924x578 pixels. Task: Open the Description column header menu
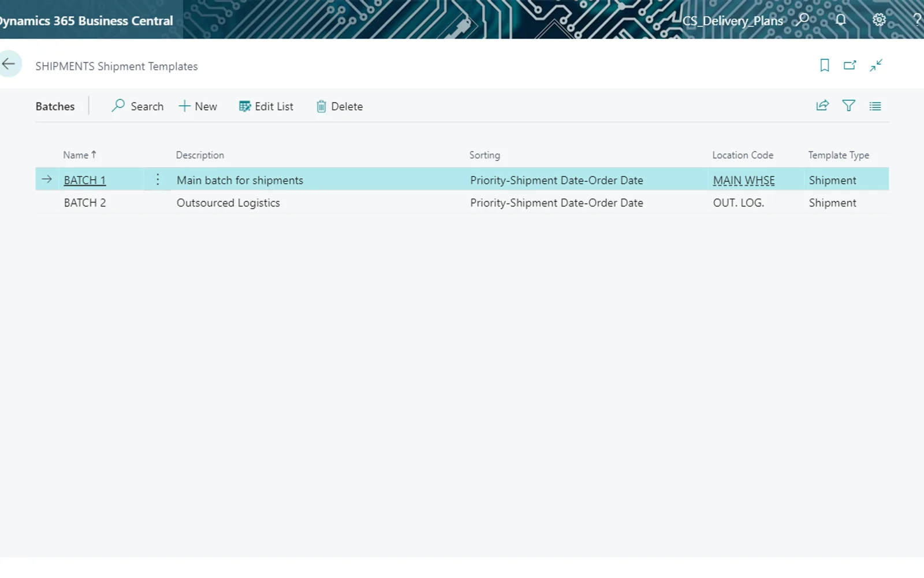(200, 155)
